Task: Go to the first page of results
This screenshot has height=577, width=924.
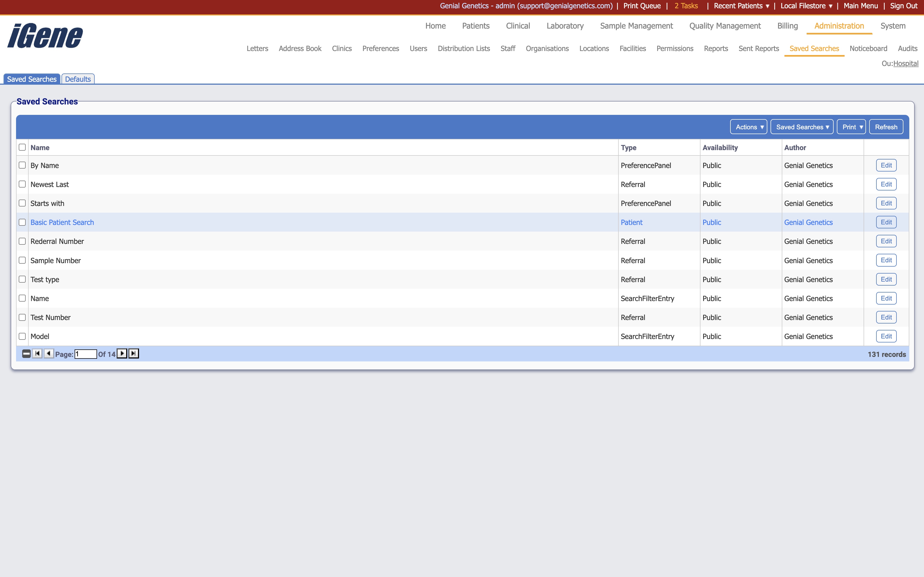Action: point(37,354)
